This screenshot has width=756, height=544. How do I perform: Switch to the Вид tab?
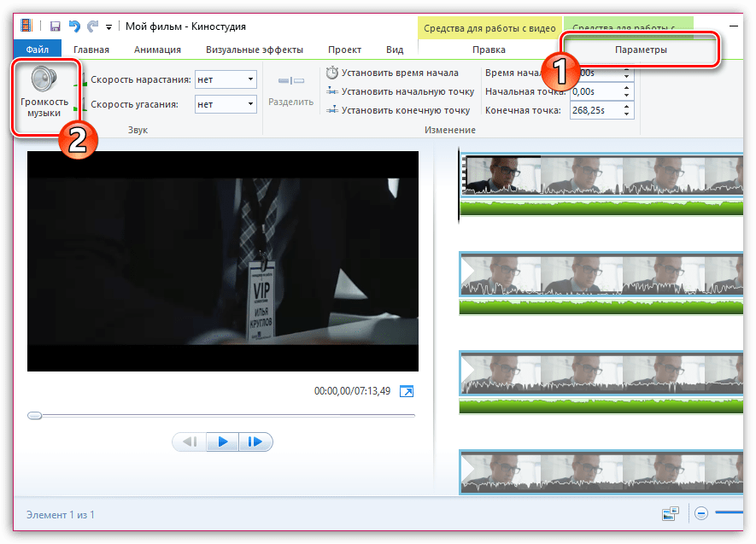[395, 50]
